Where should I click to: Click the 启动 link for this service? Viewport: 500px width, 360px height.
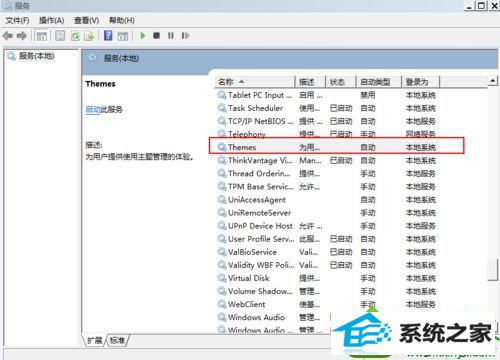coord(93,109)
